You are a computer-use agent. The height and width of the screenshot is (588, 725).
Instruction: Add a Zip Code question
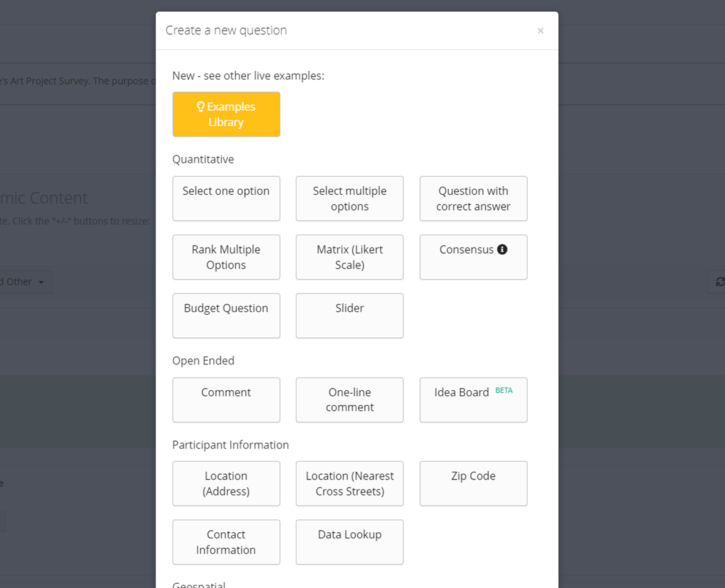tap(473, 484)
